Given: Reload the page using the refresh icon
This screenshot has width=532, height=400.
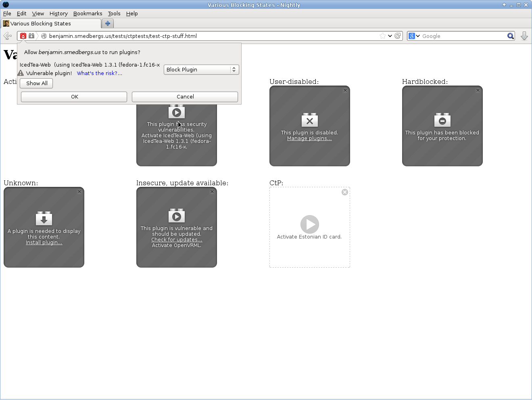Looking at the screenshot, I should [398, 36].
